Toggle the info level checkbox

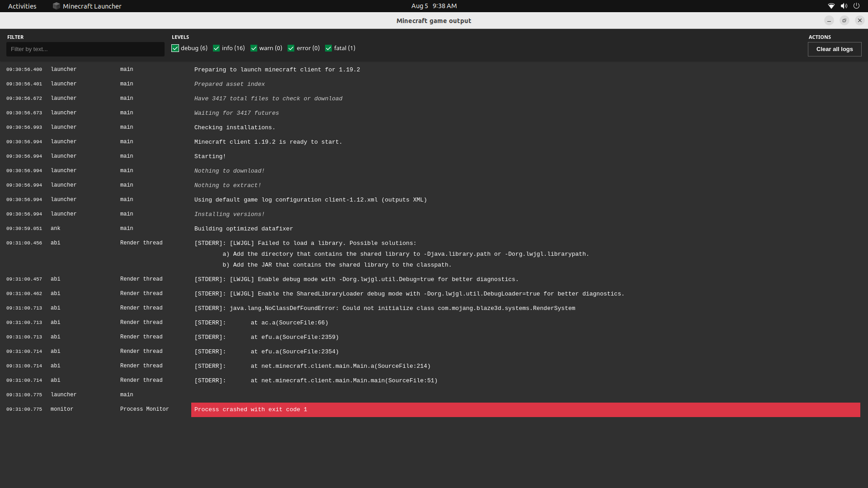tap(217, 48)
